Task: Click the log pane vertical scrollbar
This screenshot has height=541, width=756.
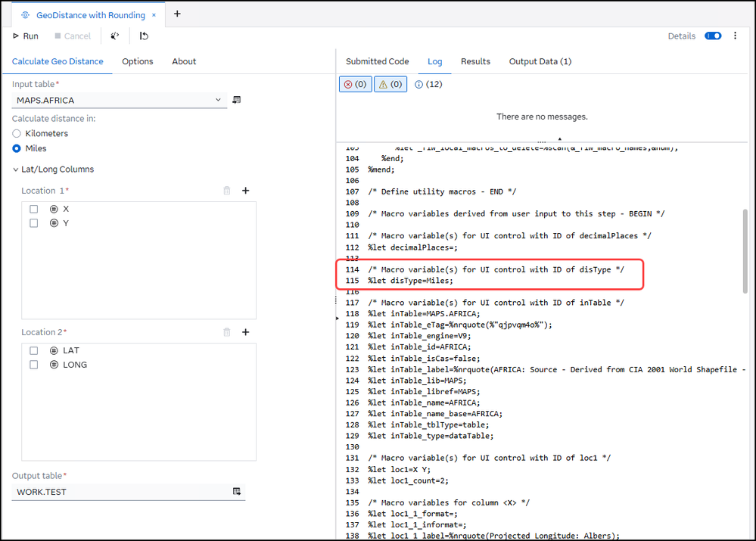Action: click(x=745, y=250)
